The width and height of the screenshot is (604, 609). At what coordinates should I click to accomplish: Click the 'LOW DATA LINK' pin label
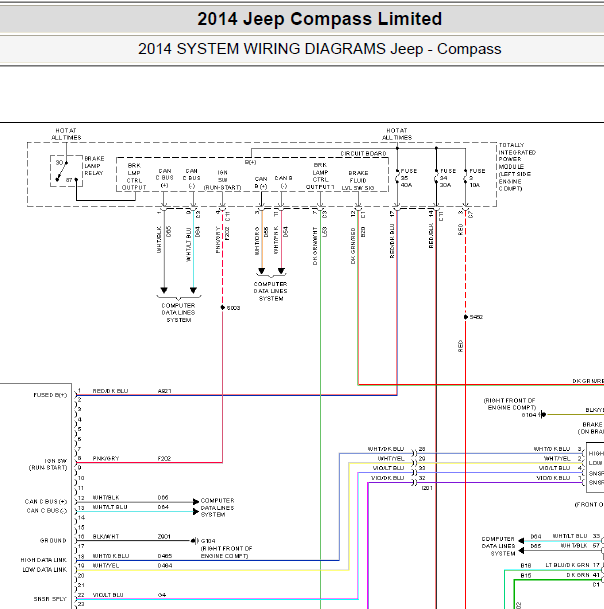click(44, 570)
